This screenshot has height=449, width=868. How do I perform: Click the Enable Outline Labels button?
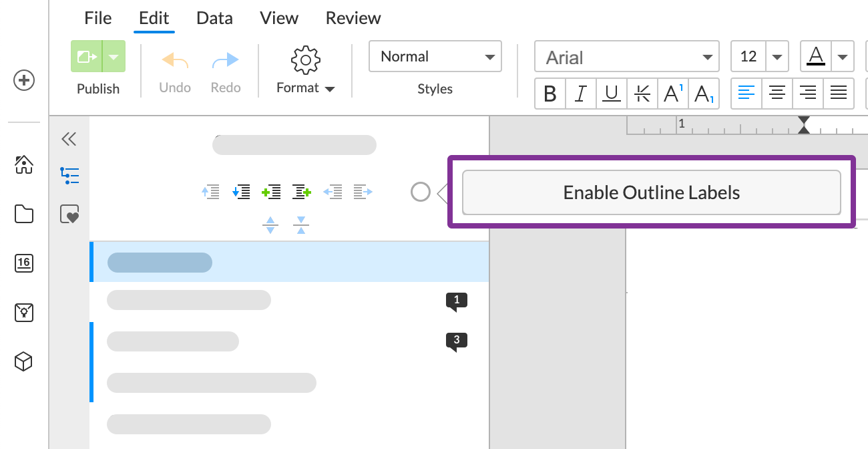(651, 193)
